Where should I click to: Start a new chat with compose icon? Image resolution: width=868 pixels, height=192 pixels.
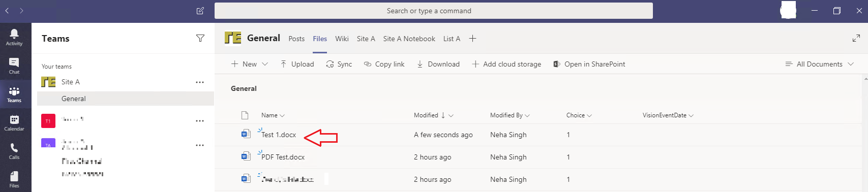(200, 11)
